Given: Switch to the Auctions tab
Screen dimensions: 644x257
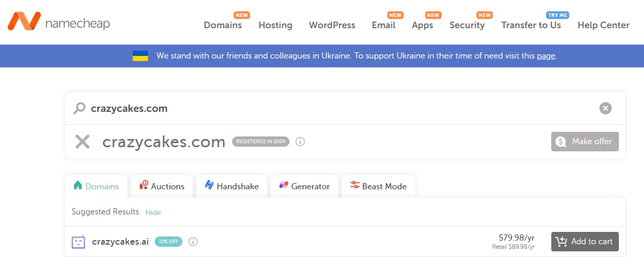Looking at the screenshot, I should tap(161, 186).
